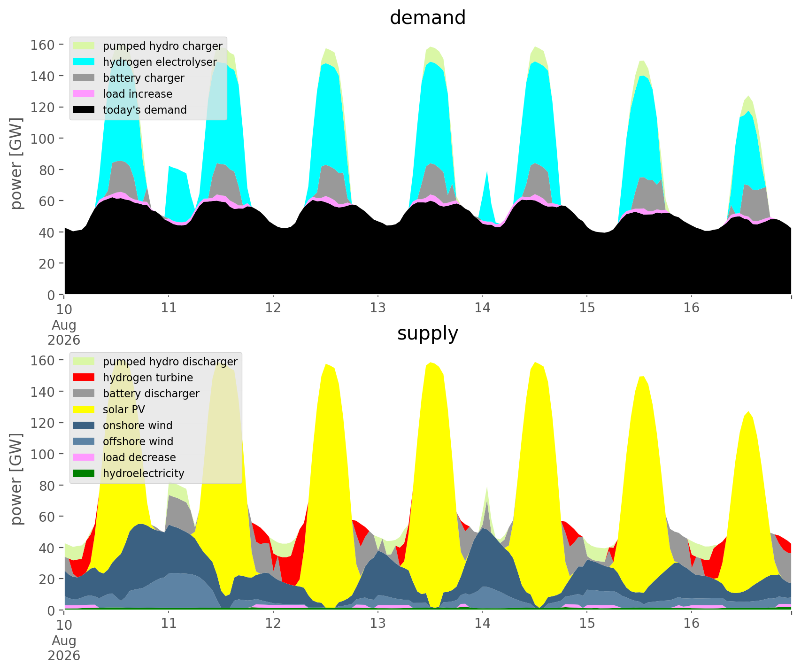Viewport: 801px width, 672px height.
Task: Click the offshore wind legend color swatch
Action: coord(85,441)
